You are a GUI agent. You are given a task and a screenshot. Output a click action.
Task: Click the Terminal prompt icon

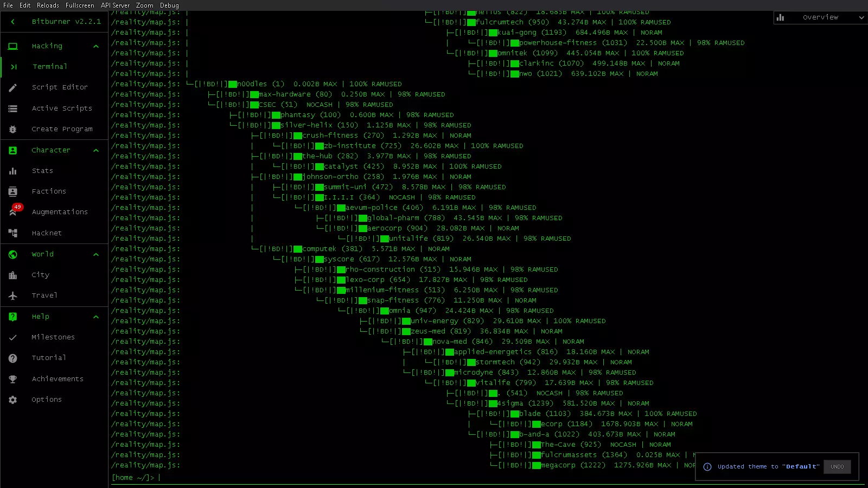(x=14, y=67)
